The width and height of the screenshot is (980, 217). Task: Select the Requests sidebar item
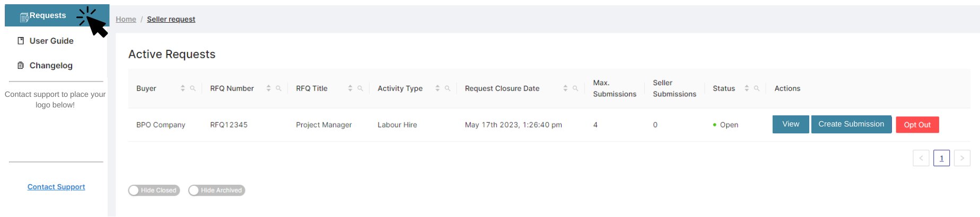tap(47, 16)
